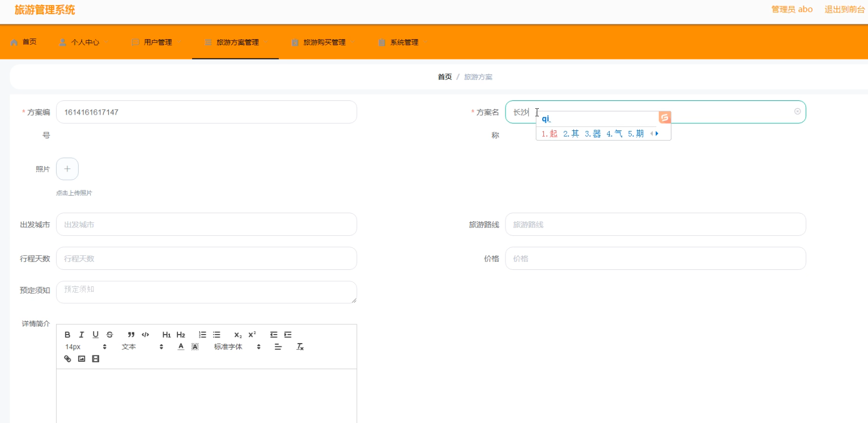The width and height of the screenshot is (868, 423).
Task: Choose IME candidate 1.起
Action: pos(550,134)
